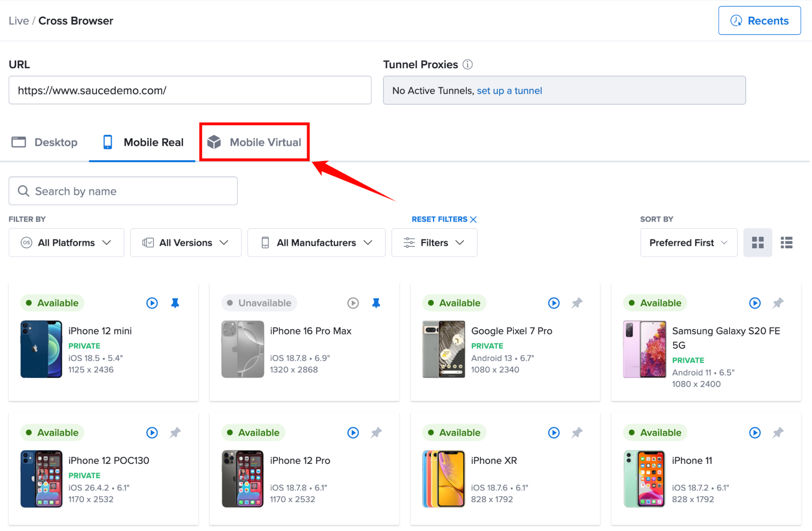Viewport: 812px width, 531px height.
Task: Click the 'Samsung Galaxy S20 FE 5G' name
Action: pos(726,338)
